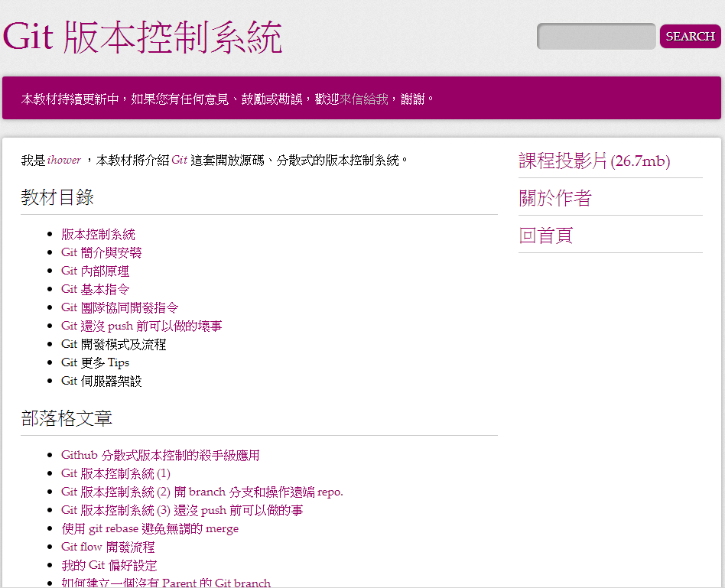Open Git 還沒 push 前可以做的壞事 chapter
The image size is (725, 588).
click(141, 326)
